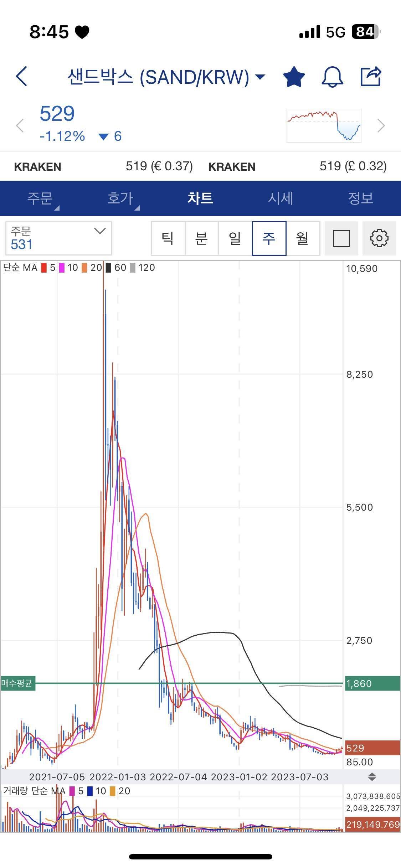This screenshot has width=401, height=868.
Task: Tap the red MA 5 color swatch
Action: pos(44,268)
